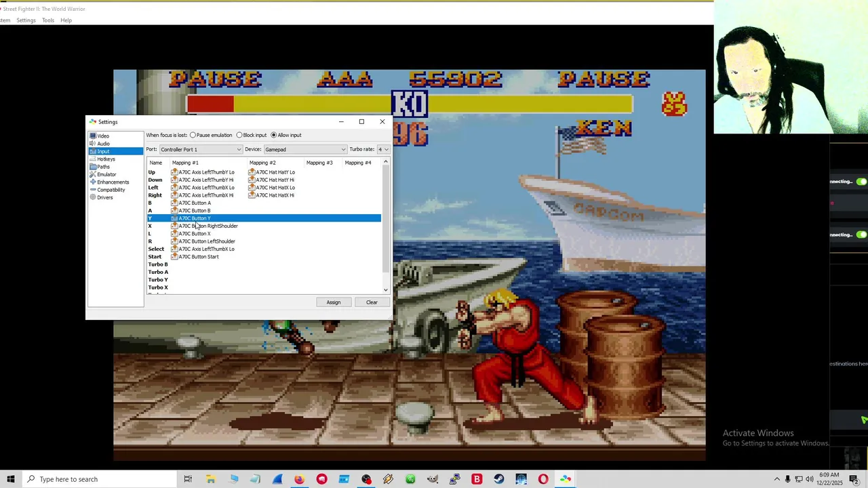Select the Down mapping row
Image resolution: width=868 pixels, height=488 pixels.
click(264, 180)
